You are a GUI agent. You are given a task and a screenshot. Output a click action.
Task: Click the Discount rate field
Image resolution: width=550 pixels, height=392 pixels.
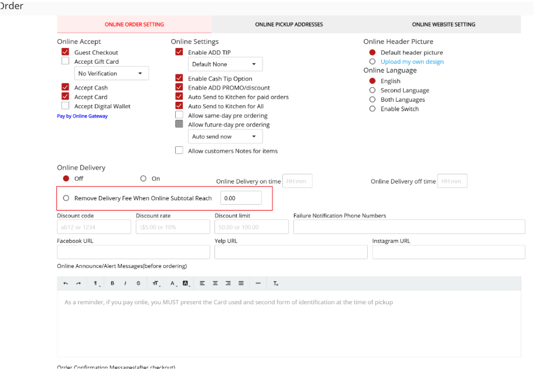pos(173,227)
